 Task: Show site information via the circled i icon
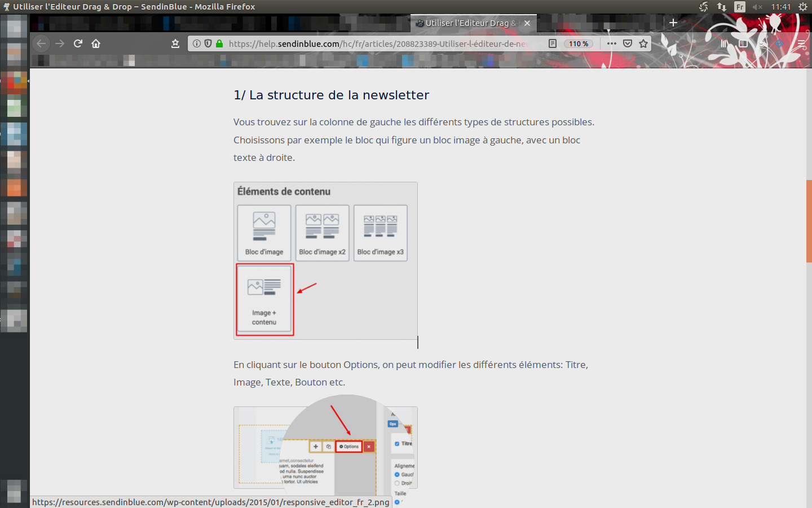(196, 43)
